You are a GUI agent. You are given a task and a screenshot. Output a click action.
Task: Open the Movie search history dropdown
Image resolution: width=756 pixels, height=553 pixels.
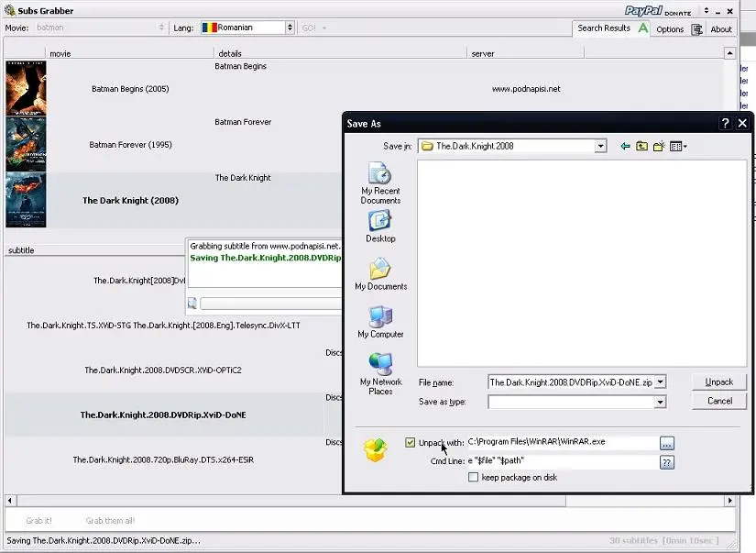click(161, 28)
